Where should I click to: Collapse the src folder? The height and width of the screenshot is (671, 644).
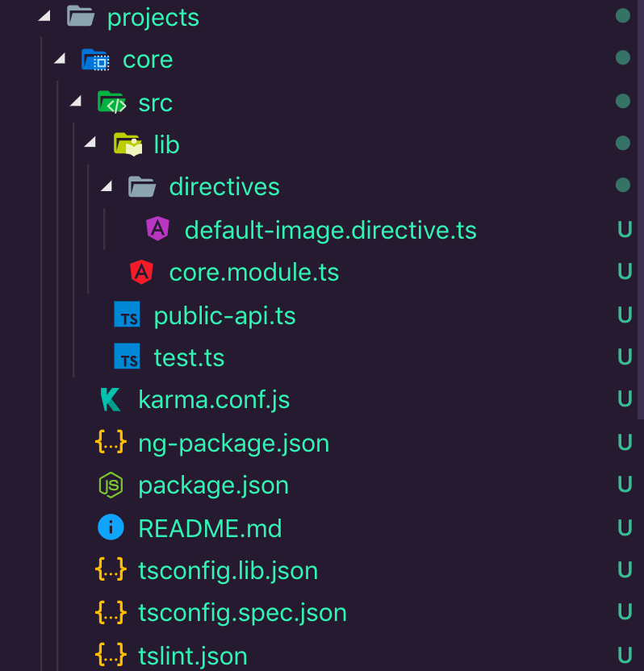click(74, 102)
